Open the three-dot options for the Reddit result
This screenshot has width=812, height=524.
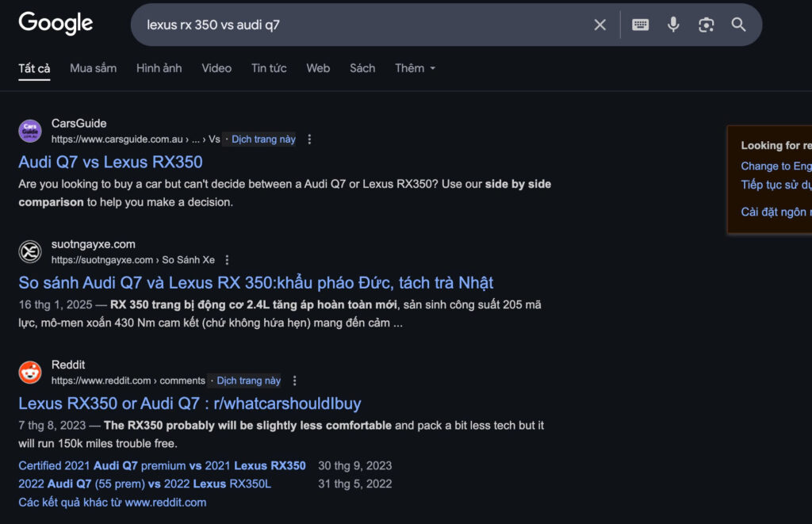click(x=294, y=381)
